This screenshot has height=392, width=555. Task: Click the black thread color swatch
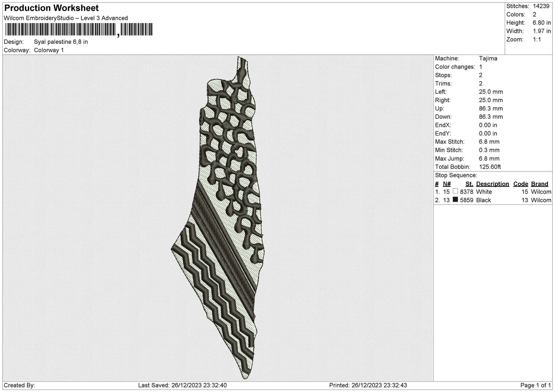click(x=456, y=200)
